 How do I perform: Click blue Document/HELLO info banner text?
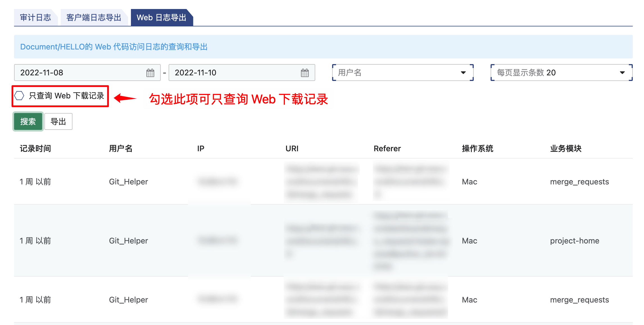(x=114, y=47)
